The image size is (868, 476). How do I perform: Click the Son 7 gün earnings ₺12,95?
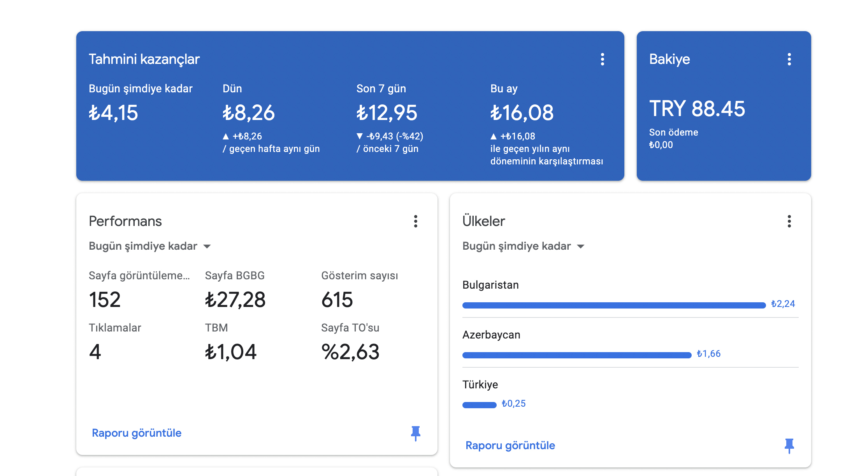(387, 113)
